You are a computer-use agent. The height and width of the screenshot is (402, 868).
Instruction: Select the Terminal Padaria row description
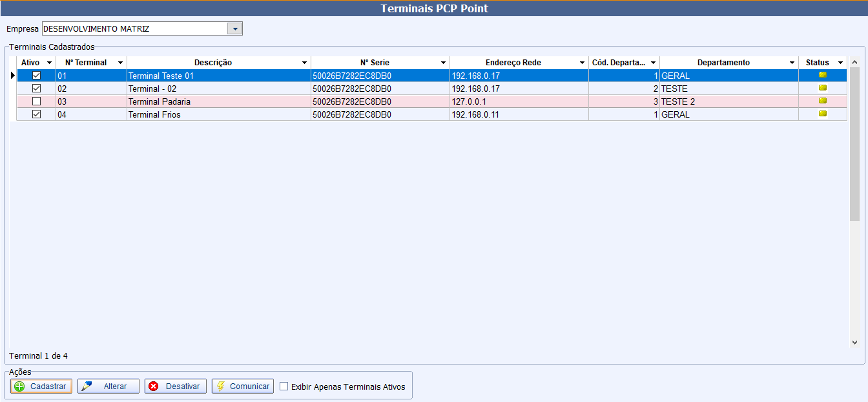[x=160, y=101]
